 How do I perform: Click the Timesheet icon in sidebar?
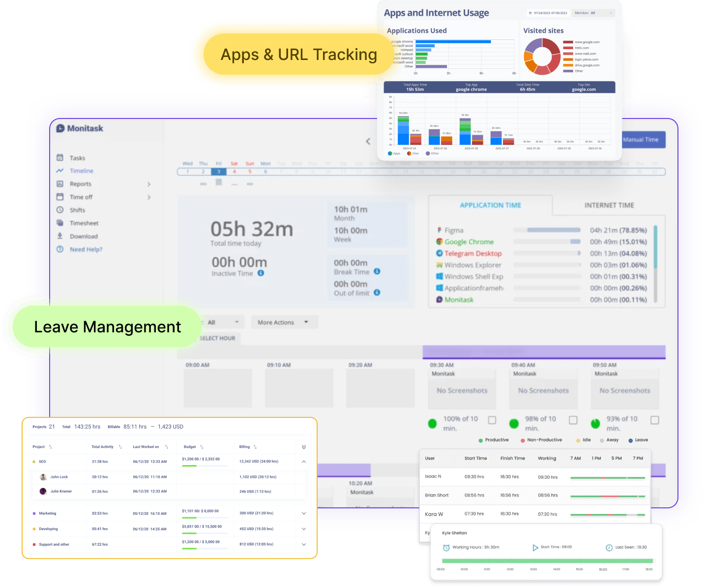(x=60, y=223)
